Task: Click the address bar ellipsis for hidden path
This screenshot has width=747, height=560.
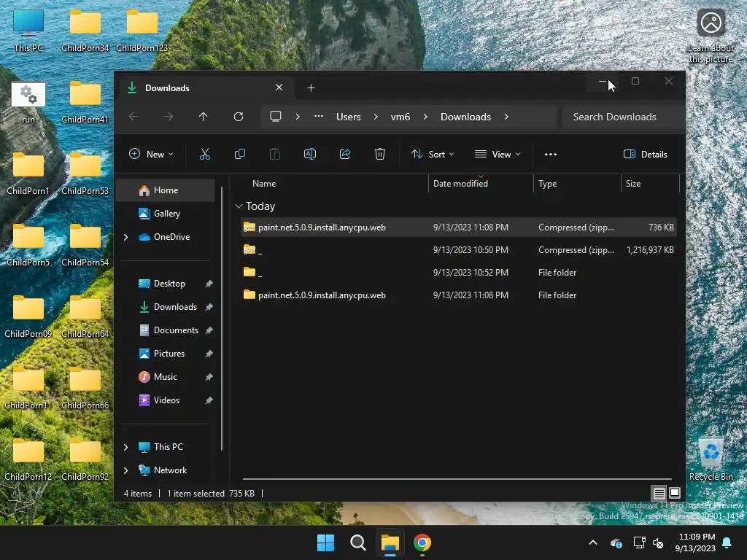Action: click(x=319, y=116)
